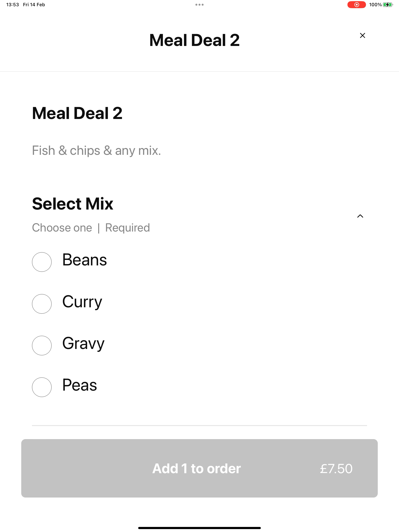
Task: Tap the Fish & chips description text
Action: [96, 151]
